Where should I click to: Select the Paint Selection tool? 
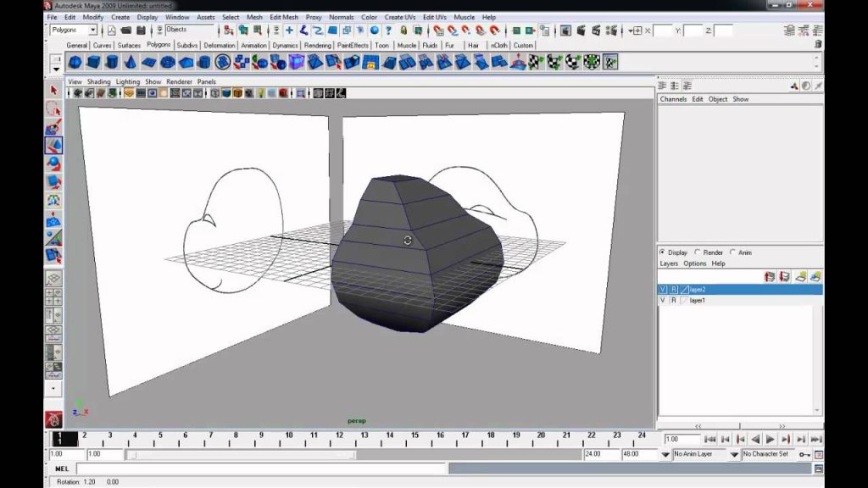click(x=53, y=127)
